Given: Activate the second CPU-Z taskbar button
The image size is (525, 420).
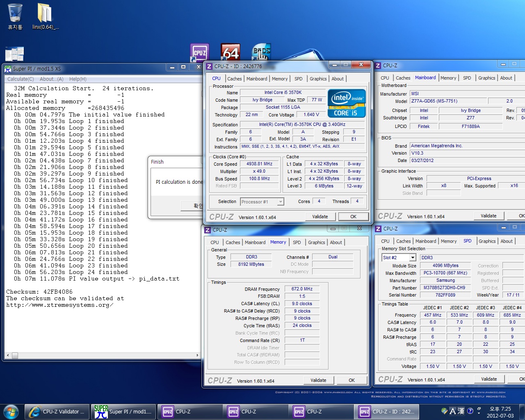Looking at the screenshot, I should pyautogui.click(x=256, y=411).
